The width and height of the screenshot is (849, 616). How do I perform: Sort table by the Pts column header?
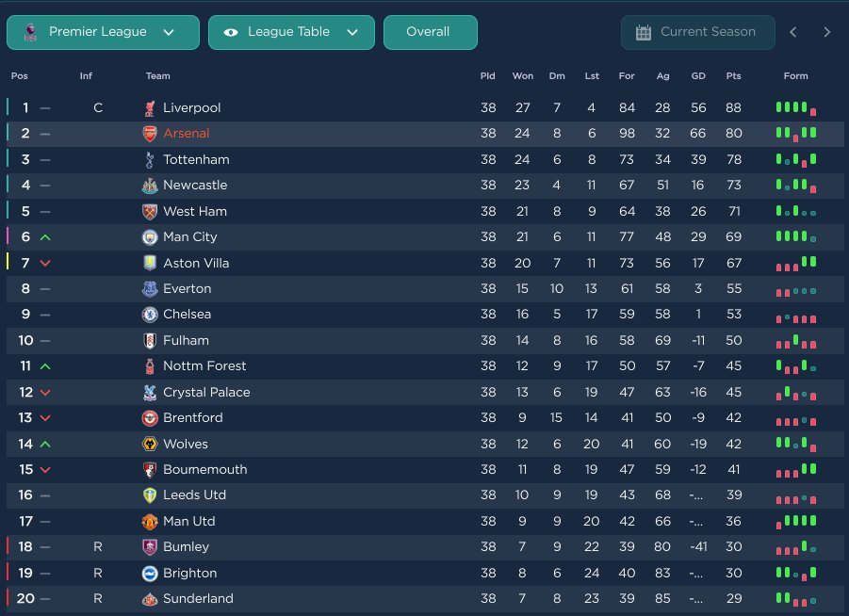point(733,76)
